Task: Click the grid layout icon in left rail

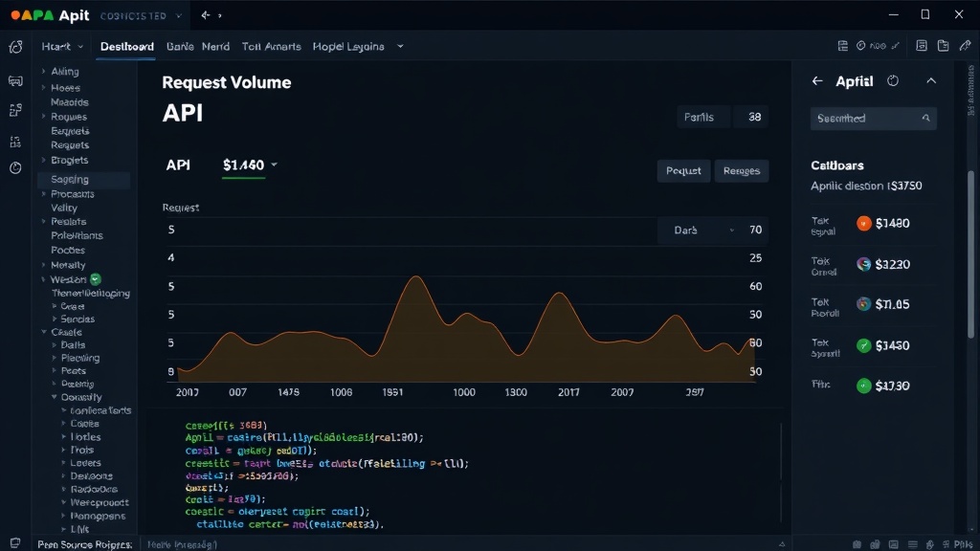Action: tap(15, 142)
